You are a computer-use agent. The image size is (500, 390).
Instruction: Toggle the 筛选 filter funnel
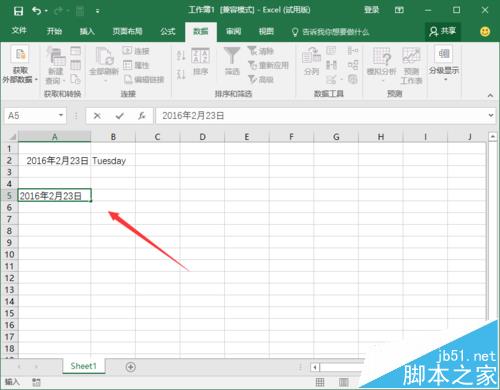coord(232,61)
